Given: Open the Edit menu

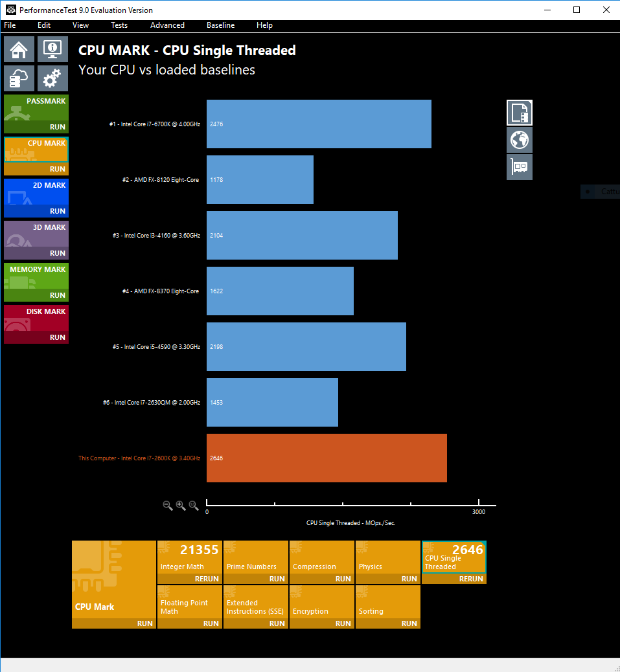Looking at the screenshot, I should tap(44, 25).
